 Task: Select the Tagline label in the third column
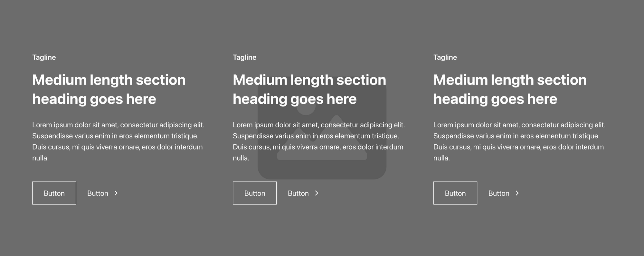pos(445,57)
